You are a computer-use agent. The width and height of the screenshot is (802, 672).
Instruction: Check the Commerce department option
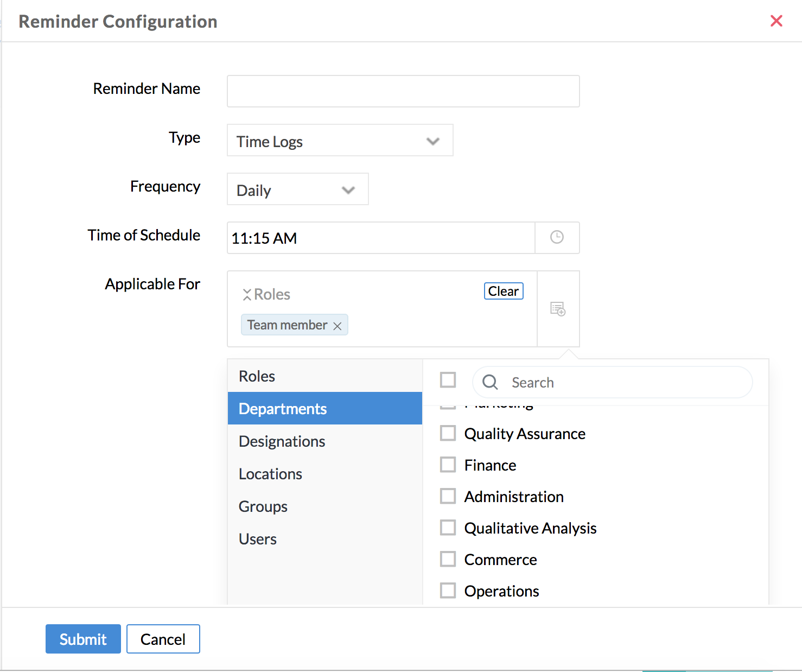point(448,559)
